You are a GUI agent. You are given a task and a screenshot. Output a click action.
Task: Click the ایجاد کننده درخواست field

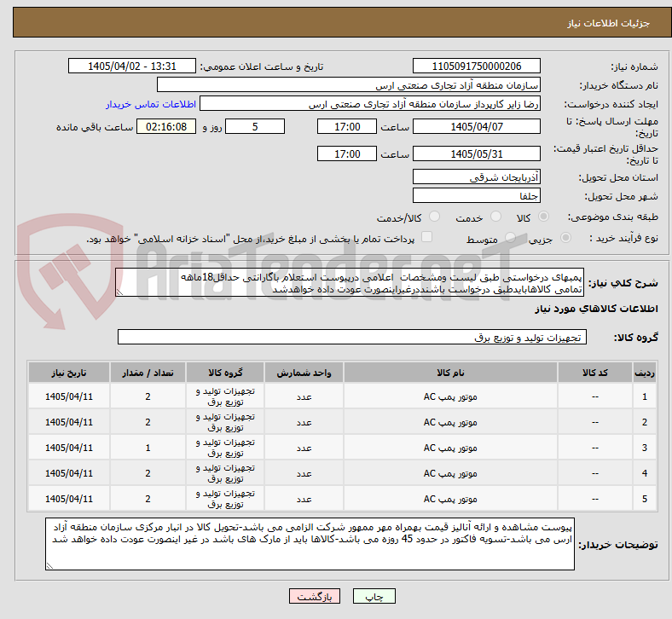tap(370, 104)
